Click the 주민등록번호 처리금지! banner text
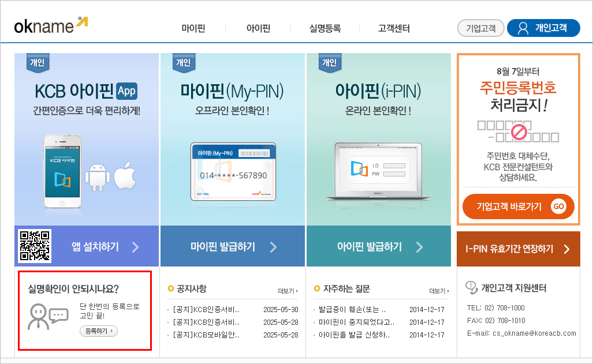 [x=519, y=96]
